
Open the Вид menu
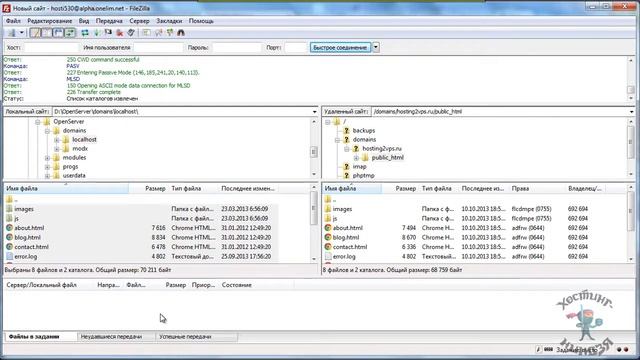point(84,21)
